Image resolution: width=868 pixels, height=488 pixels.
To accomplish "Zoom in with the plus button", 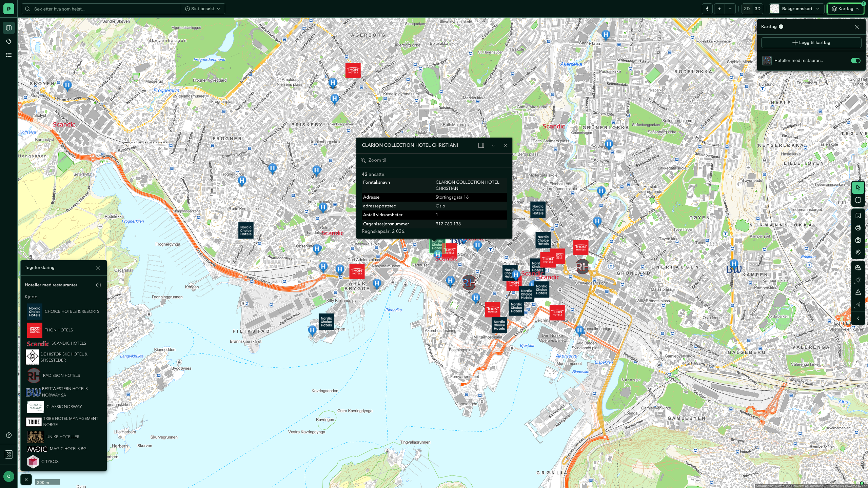I will (719, 9).
